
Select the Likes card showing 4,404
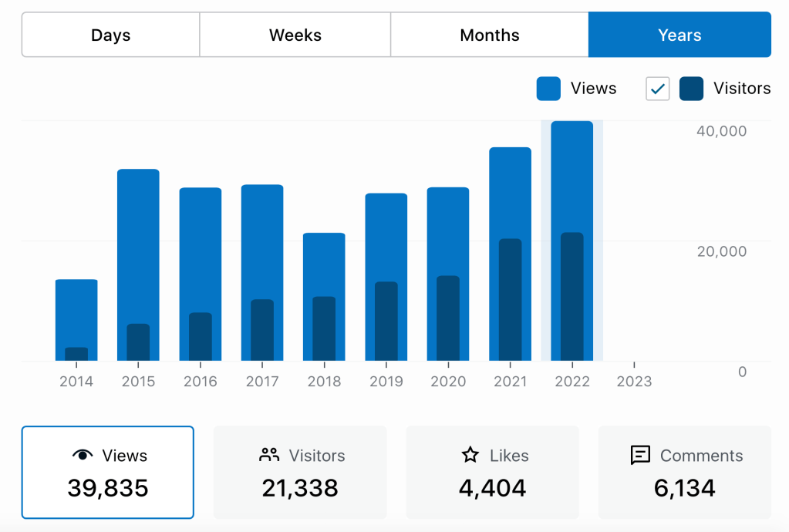(x=492, y=472)
